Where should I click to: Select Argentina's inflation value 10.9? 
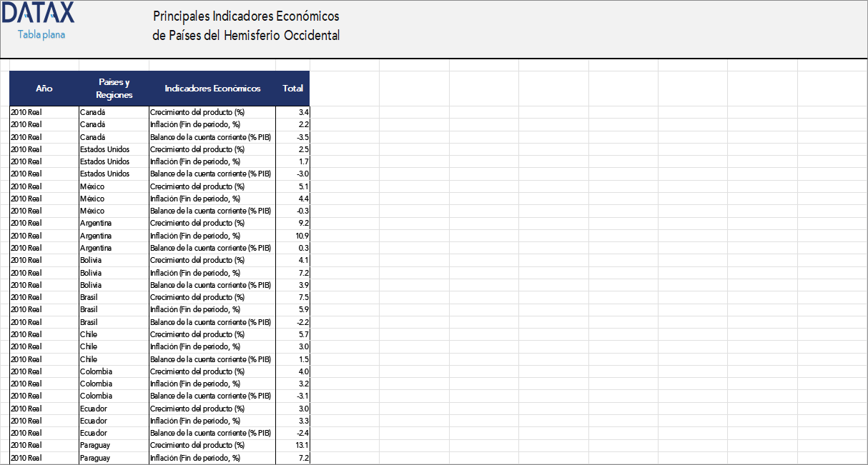302,235
